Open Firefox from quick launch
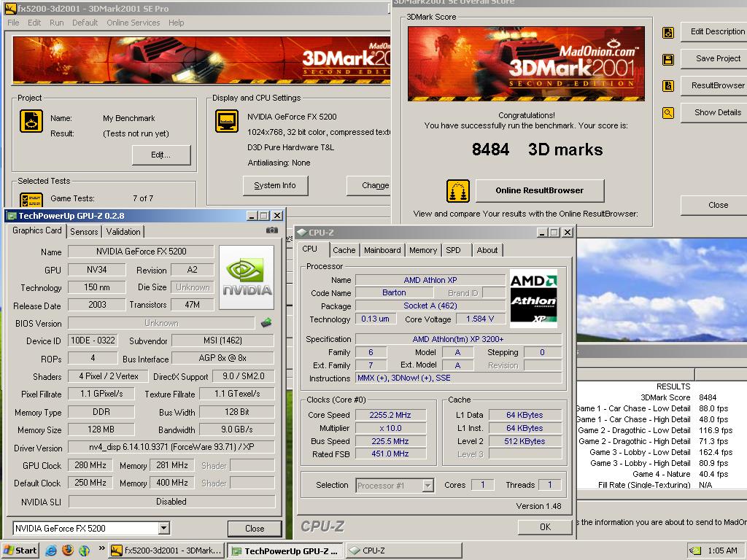The width and height of the screenshot is (747, 560). click(x=68, y=551)
